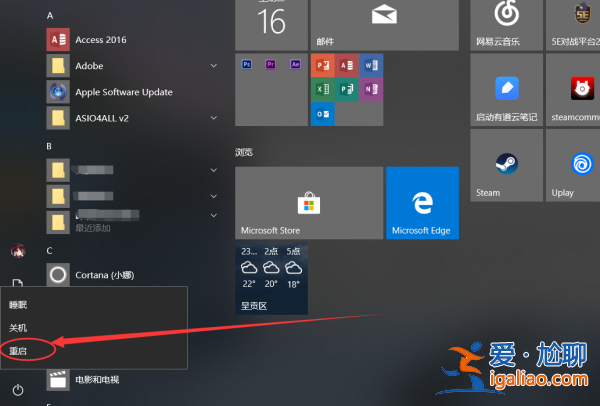Image resolution: width=600 pixels, height=406 pixels.
Task: Expand the recently added folder chevron
Action: pyautogui.click(x=214, y=215)
